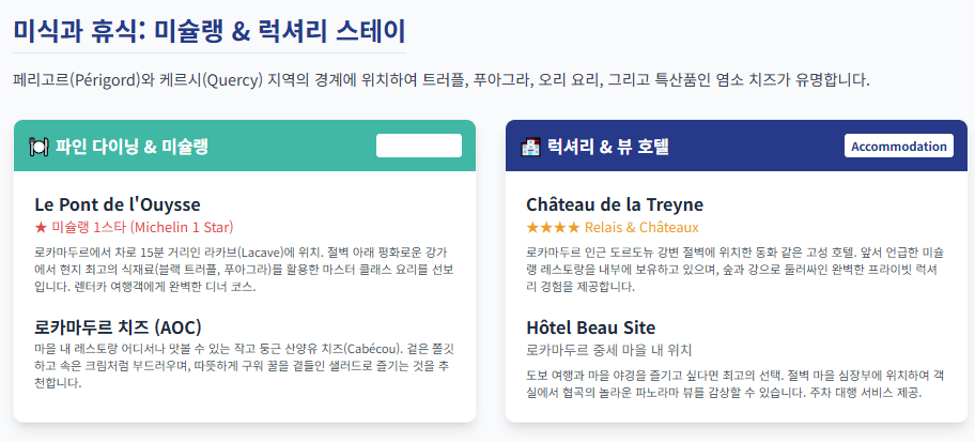Click the orange four-star rating icons
975x442 pixels.
click(553, 227)
